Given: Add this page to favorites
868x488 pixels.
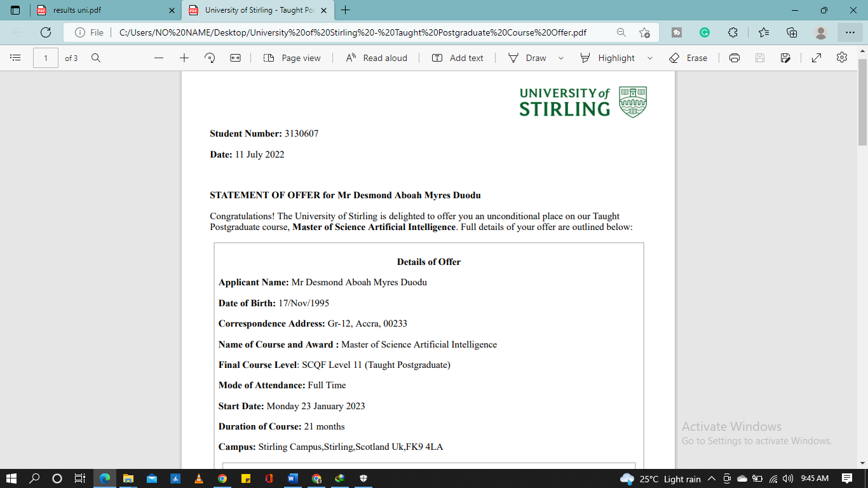Looking at the screenshot, I should point(645,32).
